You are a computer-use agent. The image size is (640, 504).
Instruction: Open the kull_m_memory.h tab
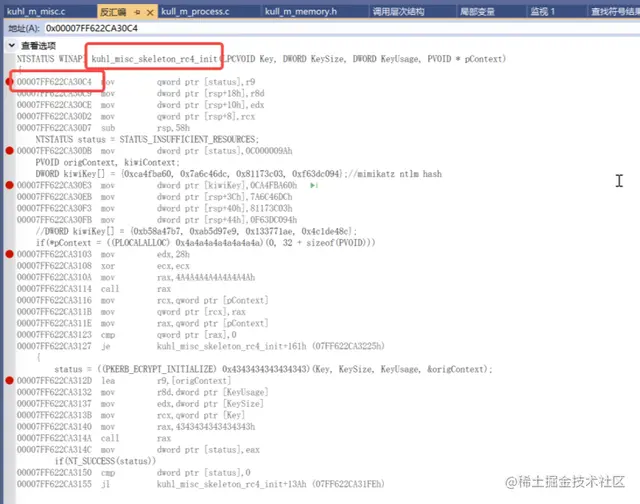coord(301,11)
